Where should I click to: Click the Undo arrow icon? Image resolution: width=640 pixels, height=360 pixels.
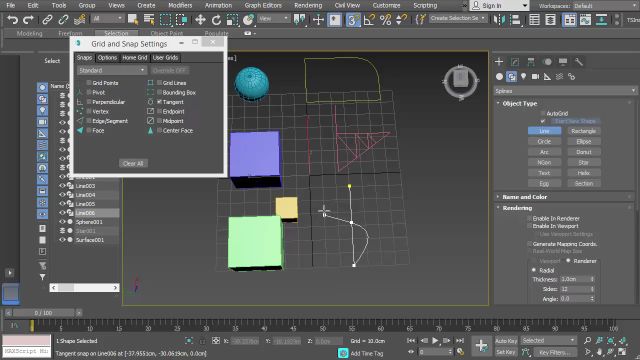pos(13,20)
